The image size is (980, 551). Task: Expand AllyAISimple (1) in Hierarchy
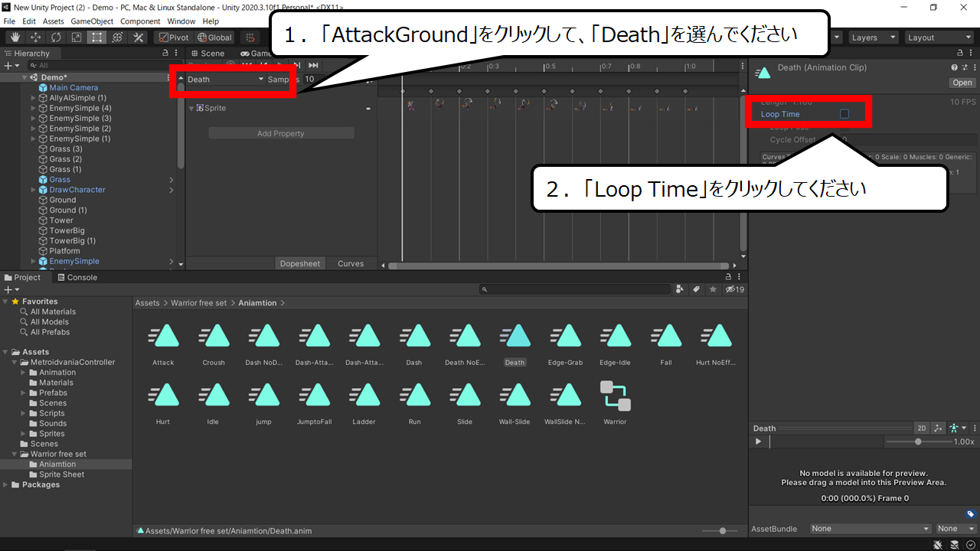pos(34,98)
